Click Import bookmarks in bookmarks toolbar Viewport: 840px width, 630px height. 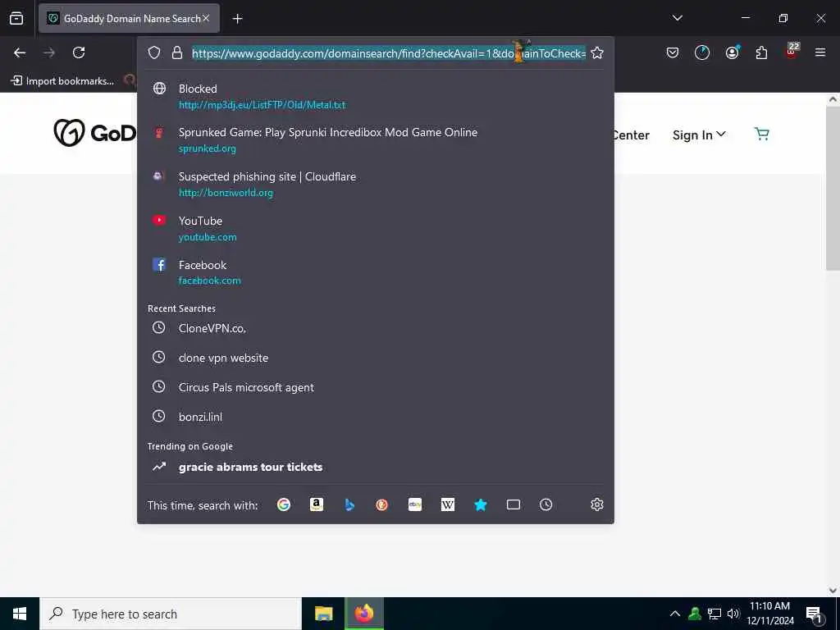tap(62, 81)
